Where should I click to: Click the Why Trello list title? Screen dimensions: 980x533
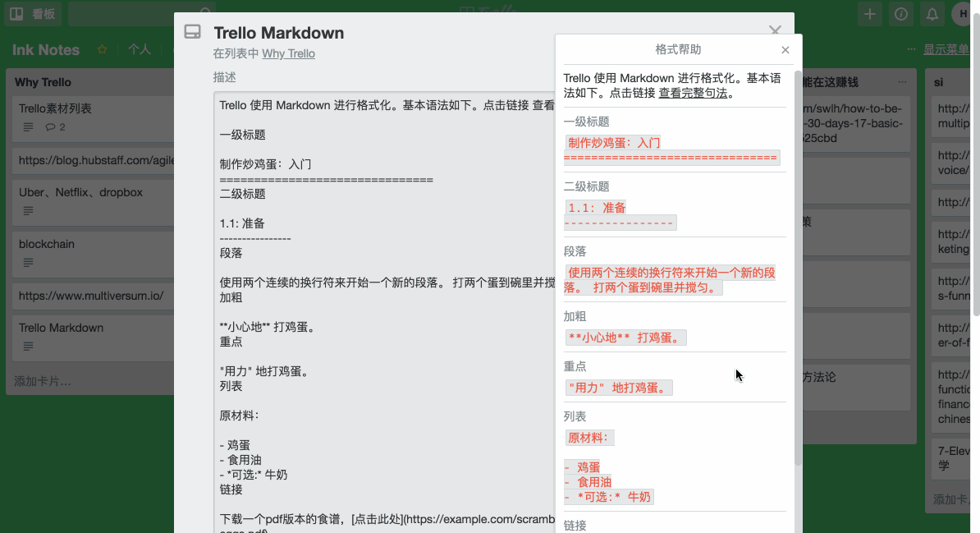(43, 82)
